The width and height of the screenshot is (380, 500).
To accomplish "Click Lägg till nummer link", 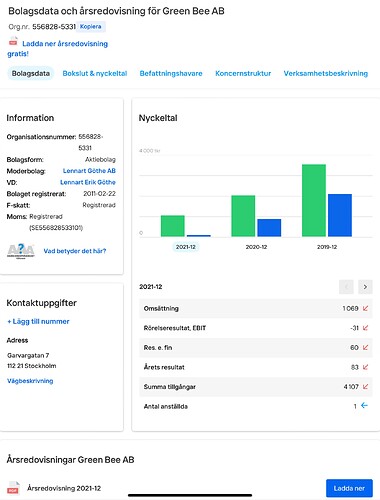I will (x=38, y=321).
